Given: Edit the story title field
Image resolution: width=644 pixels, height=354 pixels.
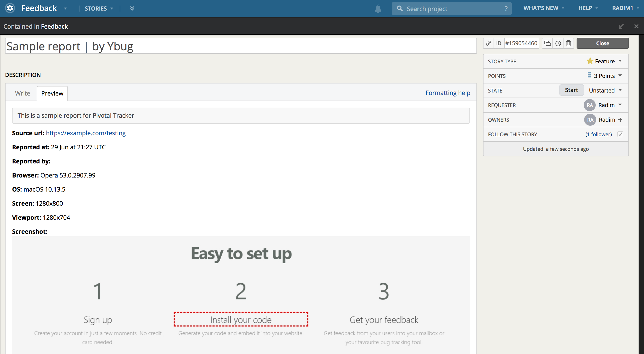Looking at the screenshot, I should coord(241,46).
